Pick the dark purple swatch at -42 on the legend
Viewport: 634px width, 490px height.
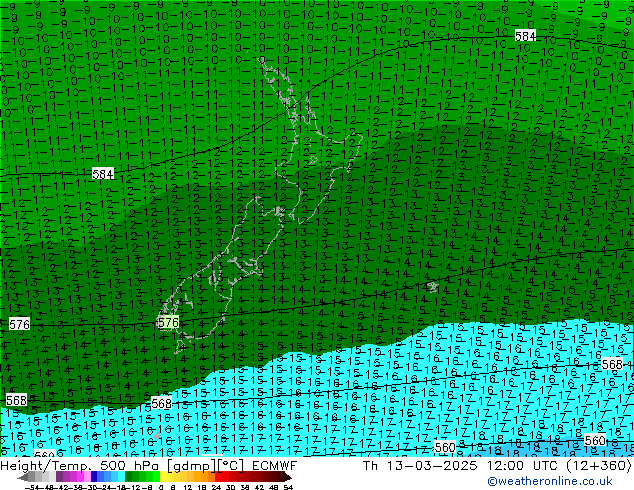point(59,476)
